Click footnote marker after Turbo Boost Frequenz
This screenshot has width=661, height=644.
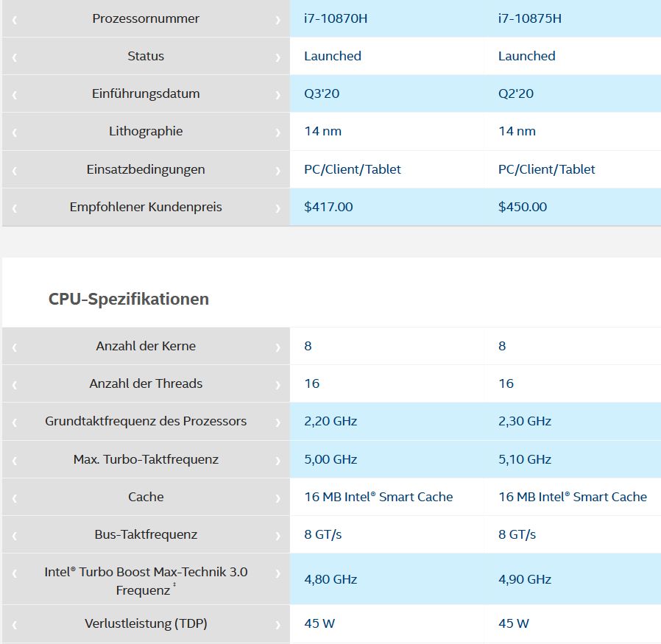pos(174,587)
